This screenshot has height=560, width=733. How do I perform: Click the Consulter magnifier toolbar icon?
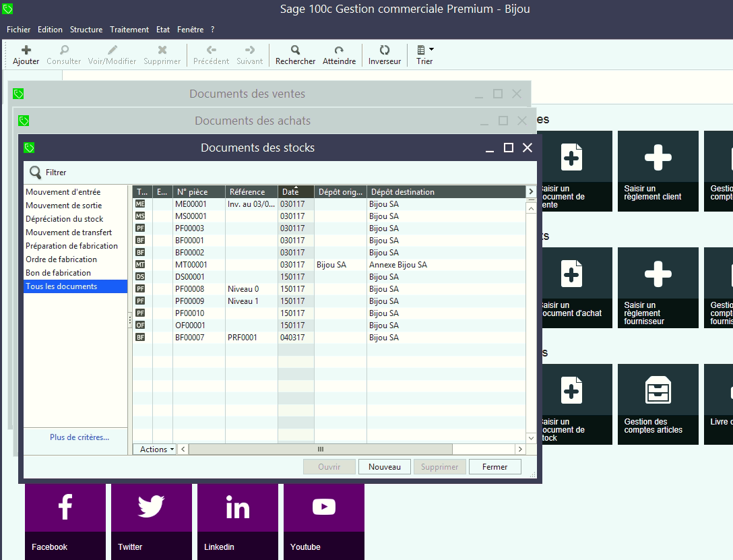64,50
